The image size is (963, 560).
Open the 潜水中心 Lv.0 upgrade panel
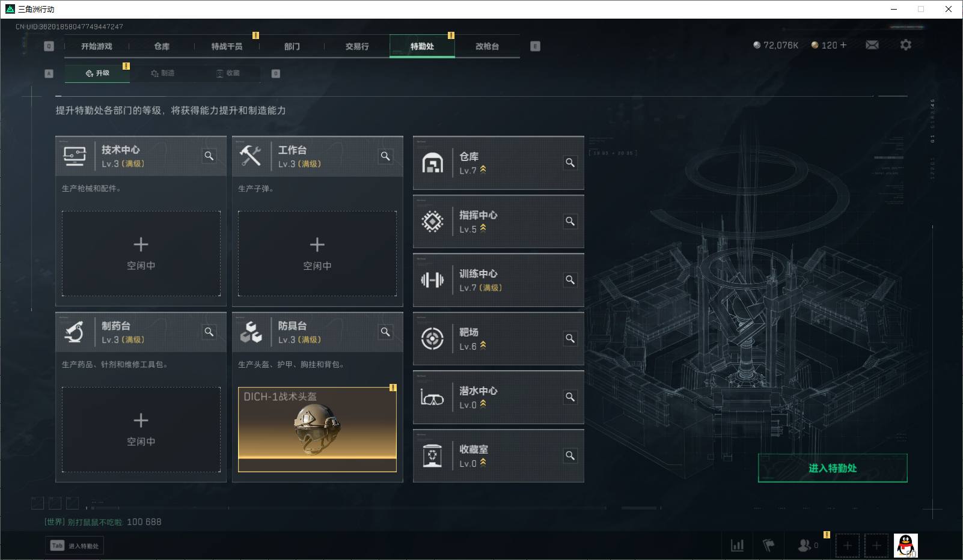(x=498, y=397)
